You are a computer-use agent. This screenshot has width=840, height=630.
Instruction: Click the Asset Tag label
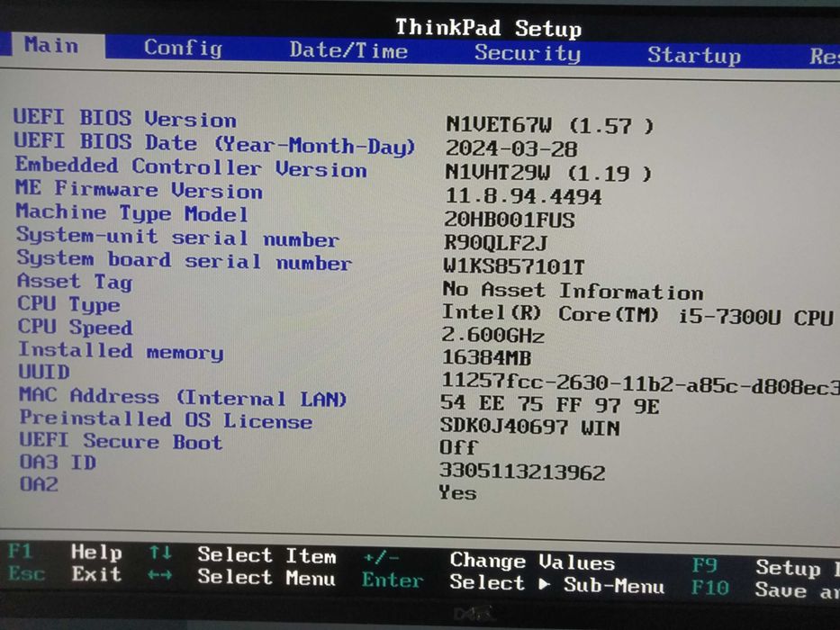tap(75, 282)
